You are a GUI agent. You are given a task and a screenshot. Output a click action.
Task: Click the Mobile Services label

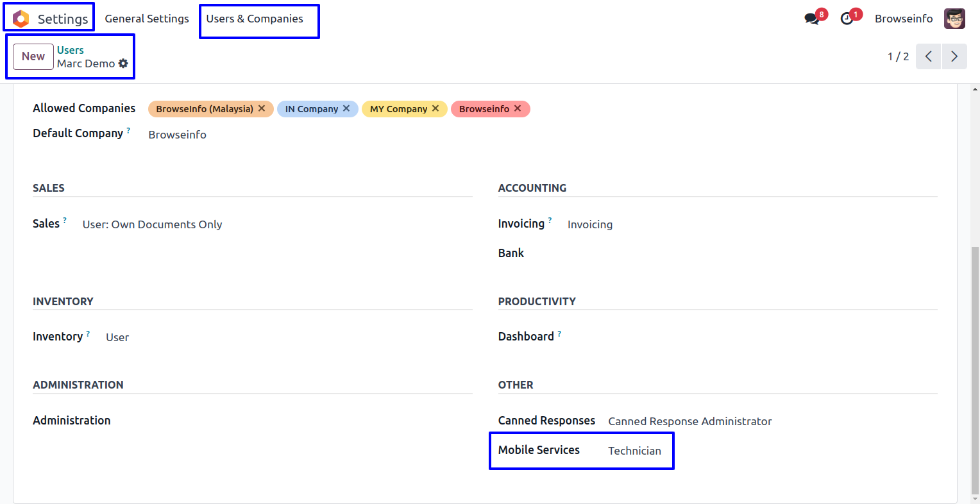tap(539, 450)
